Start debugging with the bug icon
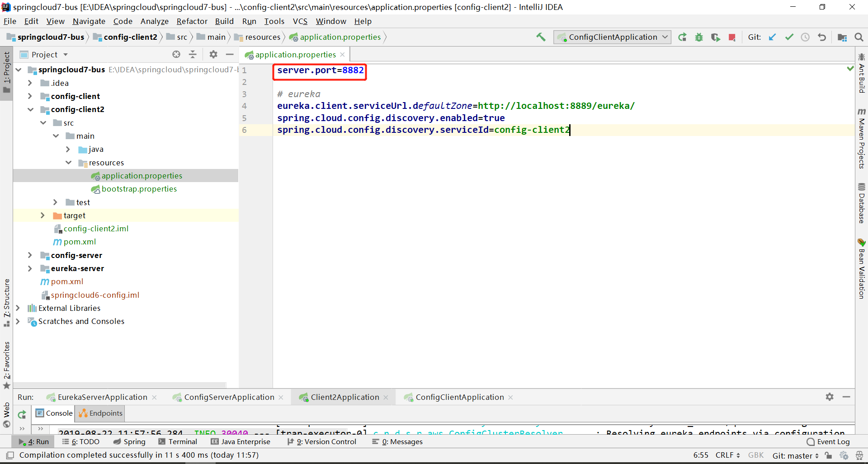The image size is (868, 464). click(699, 37)
